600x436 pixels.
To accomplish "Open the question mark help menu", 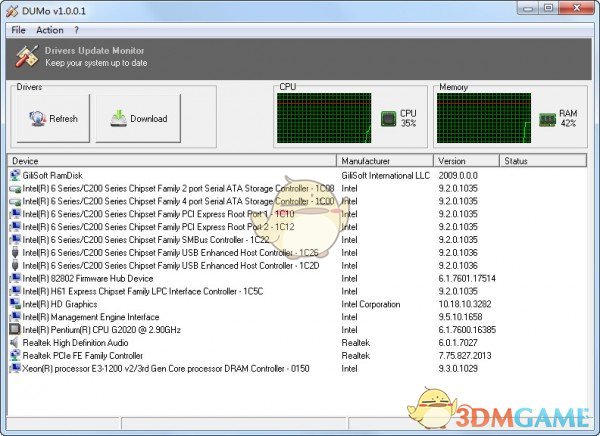I will 77,30.
